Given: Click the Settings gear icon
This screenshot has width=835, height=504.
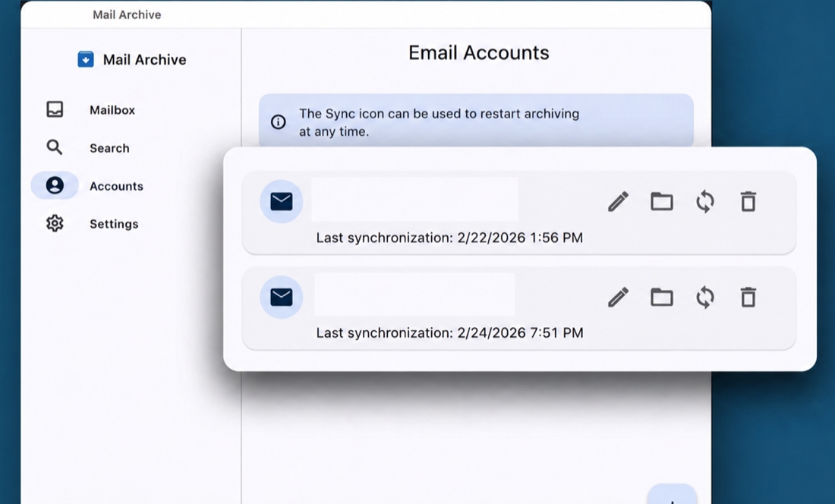Looking at the screenshot, I should point(55,223).
